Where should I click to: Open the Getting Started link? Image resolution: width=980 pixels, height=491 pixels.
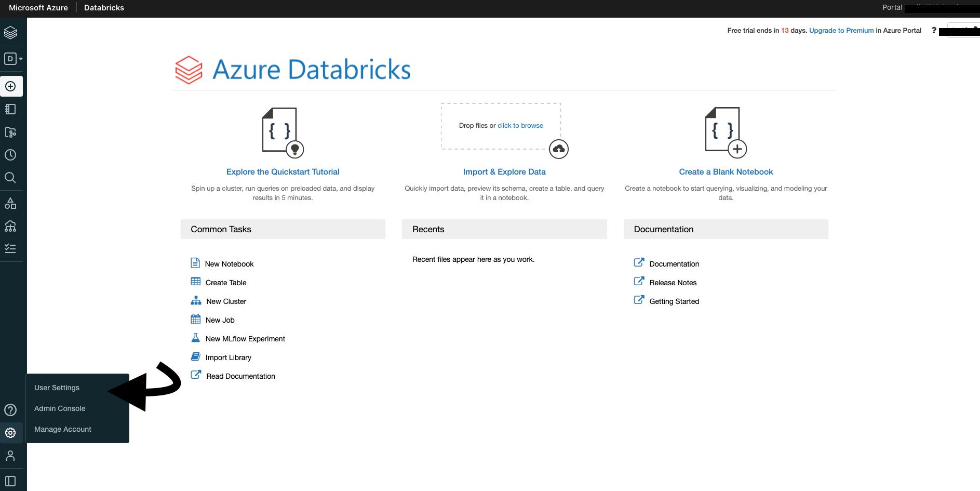click(674, 301)
